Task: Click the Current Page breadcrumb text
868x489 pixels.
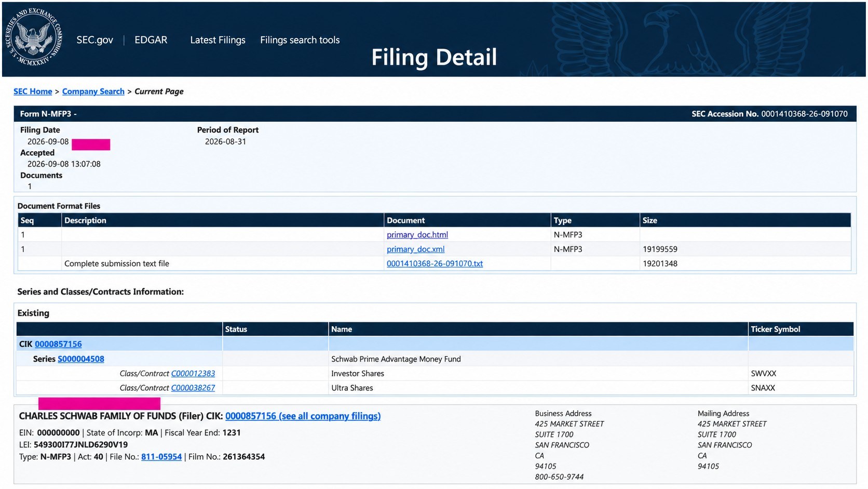Action: tap(159, 91)
